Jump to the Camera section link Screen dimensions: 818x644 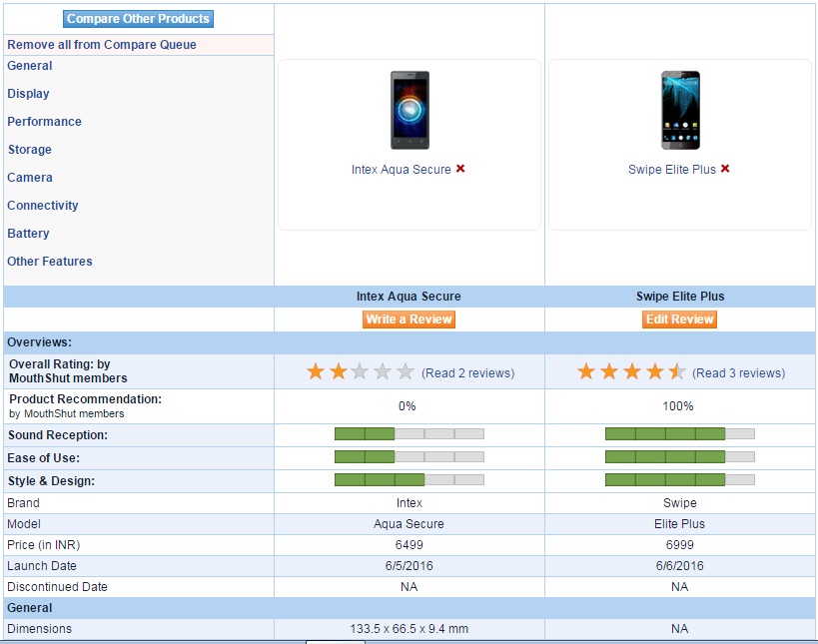(x=30, y=178)
